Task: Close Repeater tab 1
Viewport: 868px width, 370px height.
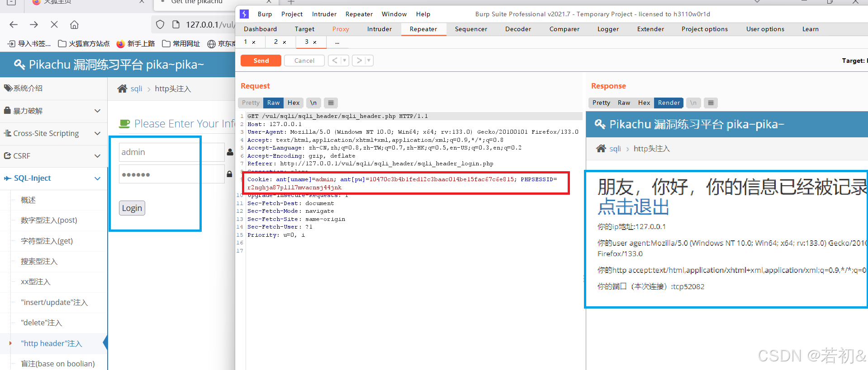Action: click(x=254, y=42)
